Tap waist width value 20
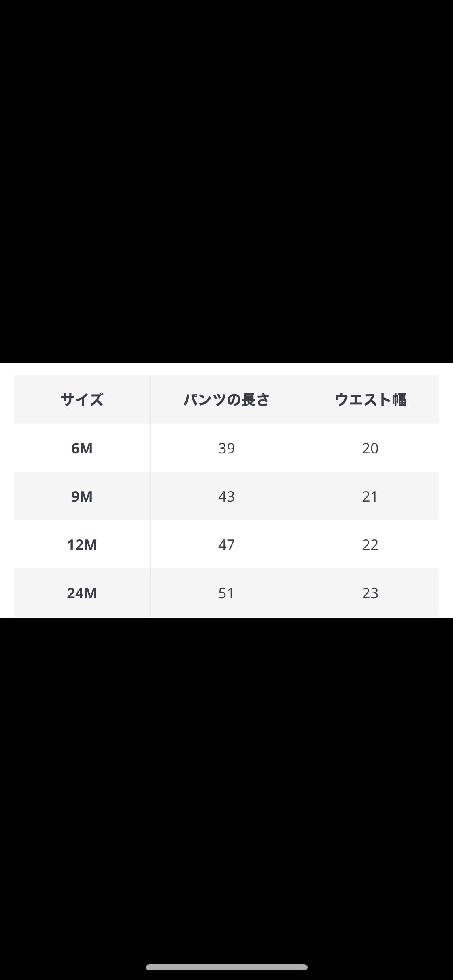The height and width of the screenshot is (980, 453). tap(370, 448)
